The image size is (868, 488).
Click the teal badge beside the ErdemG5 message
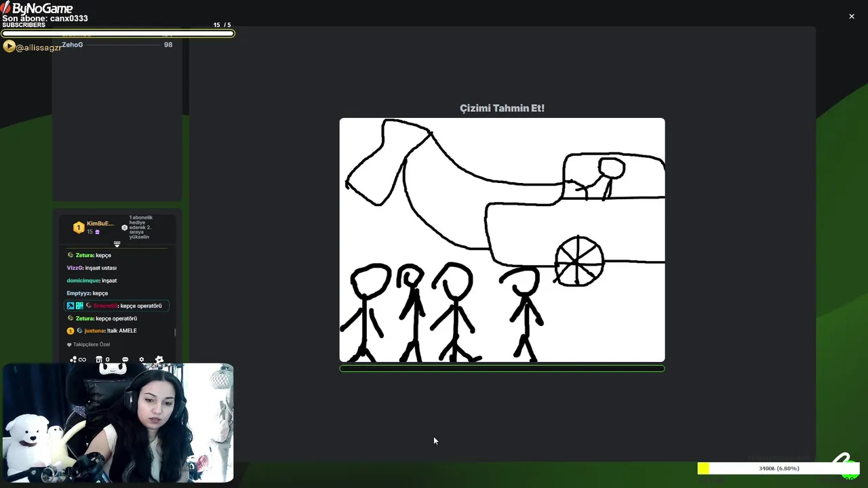pos(79,306)
